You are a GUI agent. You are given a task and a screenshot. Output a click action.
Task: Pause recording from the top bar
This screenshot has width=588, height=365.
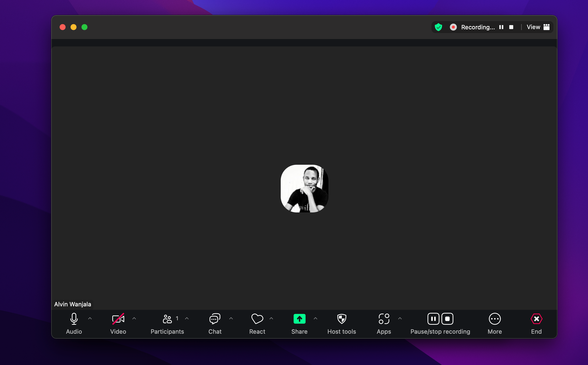pos(501,27)
